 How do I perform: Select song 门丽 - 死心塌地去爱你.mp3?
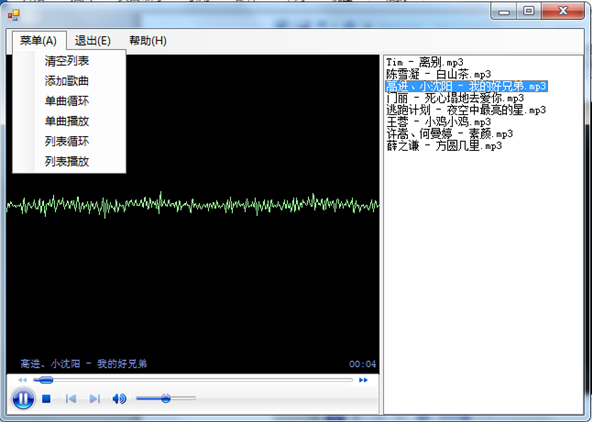point(455,98)
